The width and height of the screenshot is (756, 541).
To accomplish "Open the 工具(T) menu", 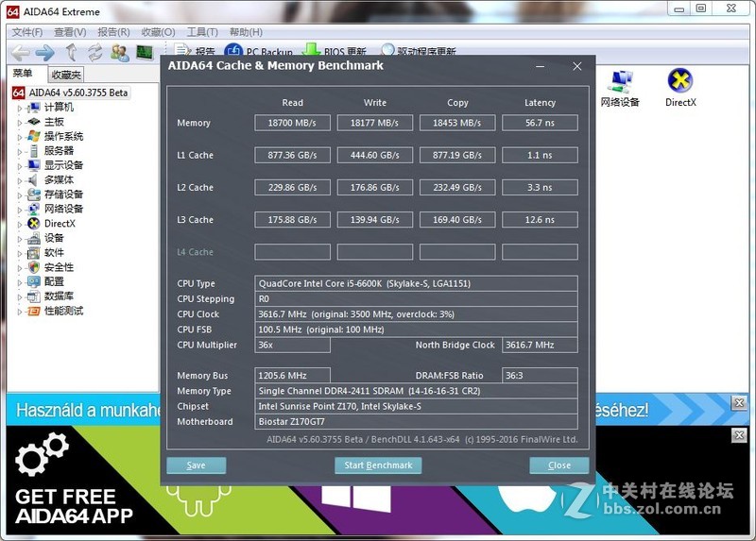I will [x=202, y=32].
